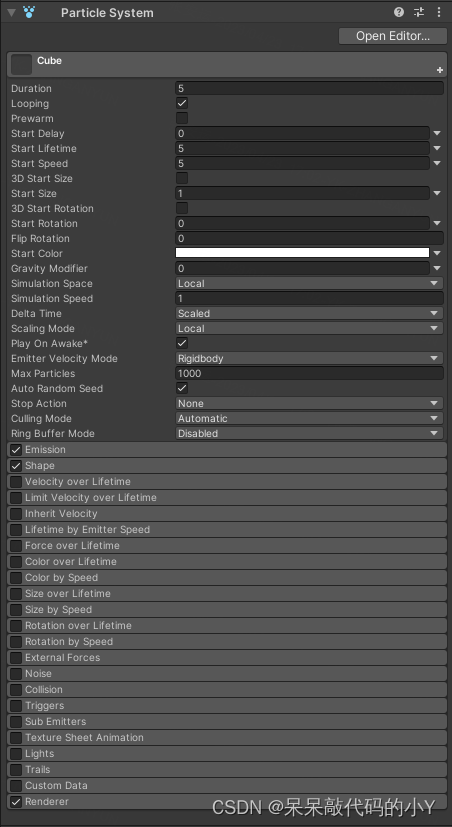Disable the Shape module checkbox
Viewport: 452px width, 827px height.
pyautogui.click(x=16, y=466)
